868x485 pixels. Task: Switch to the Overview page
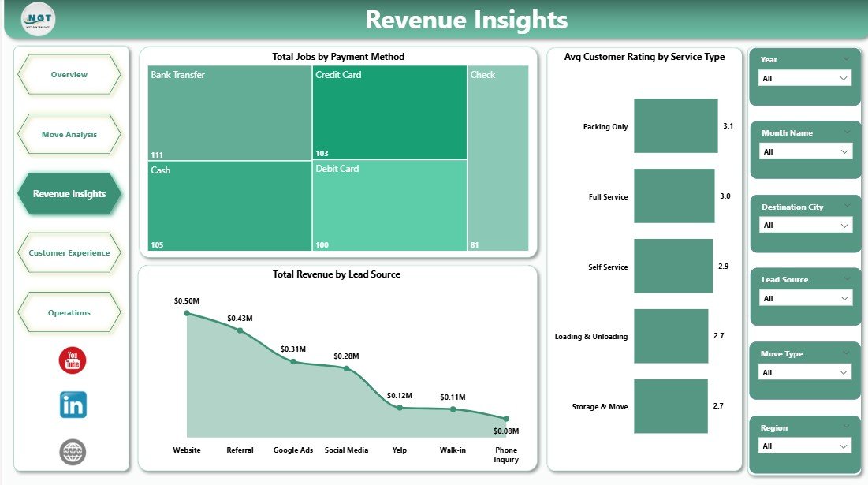click(x=69, y=74)
